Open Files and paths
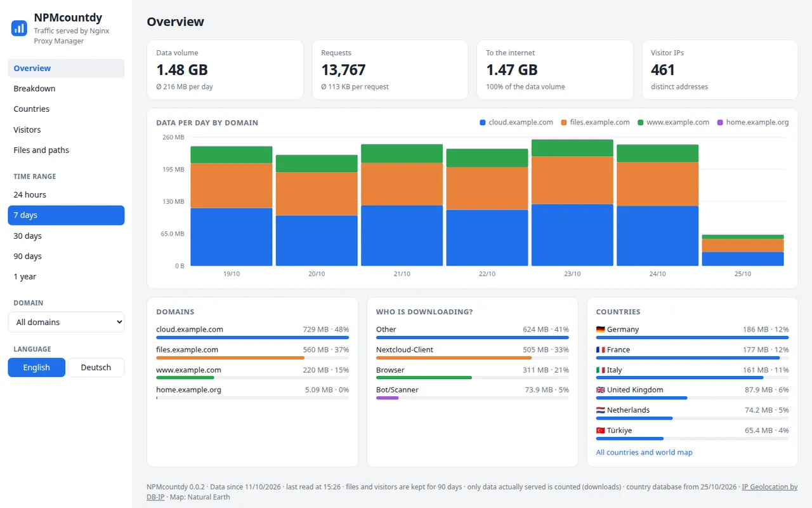This screenshot has height=508, width=812. pyautogui.click(x=66, y=150)
